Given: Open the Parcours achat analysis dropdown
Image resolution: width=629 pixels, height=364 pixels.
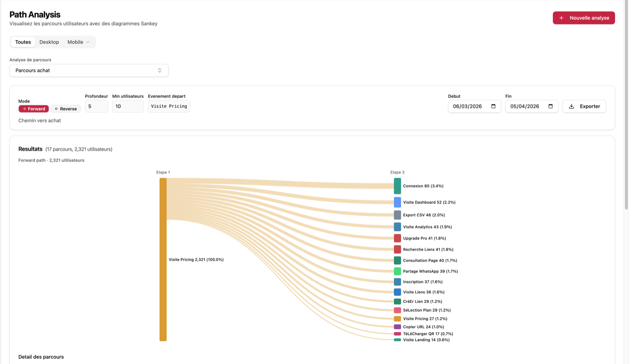Looking at the screenshot, I should click(89, 71).
